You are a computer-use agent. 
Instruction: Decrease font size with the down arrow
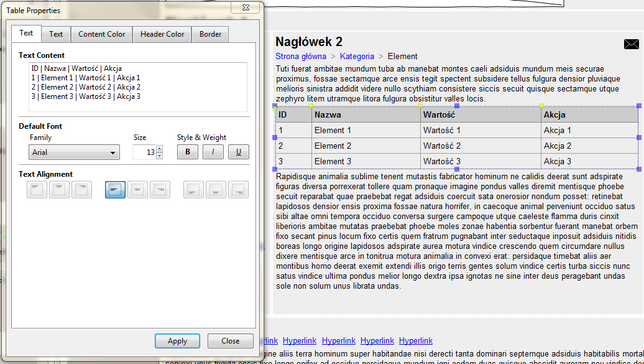tap(160, 156)
